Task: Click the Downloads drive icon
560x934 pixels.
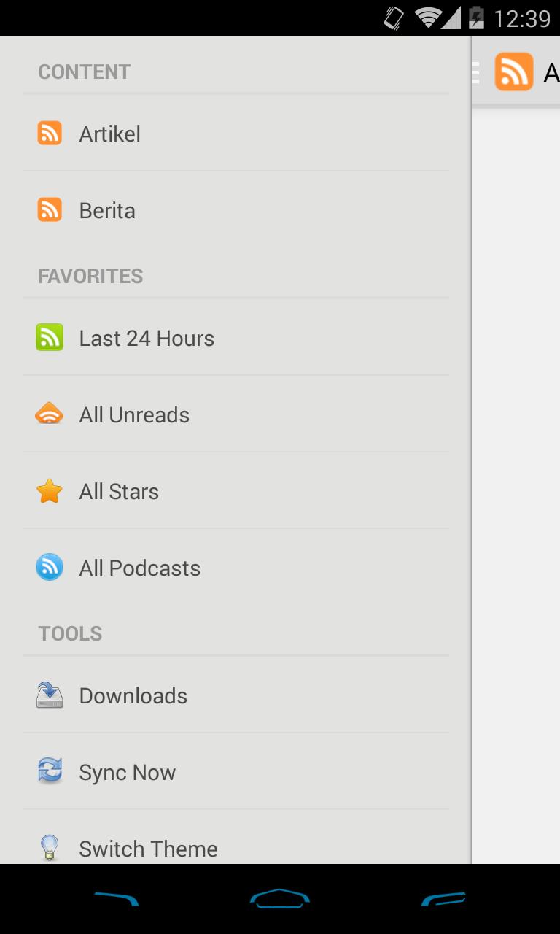Action: click(x=50, y=695)
